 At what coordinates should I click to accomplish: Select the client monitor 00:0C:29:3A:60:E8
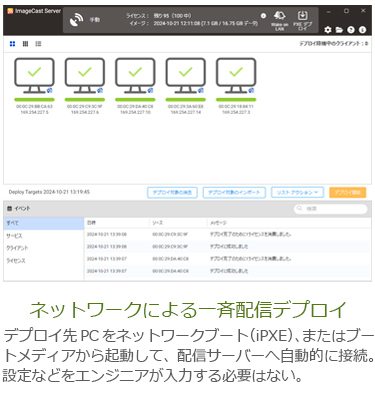coord(186,76)
